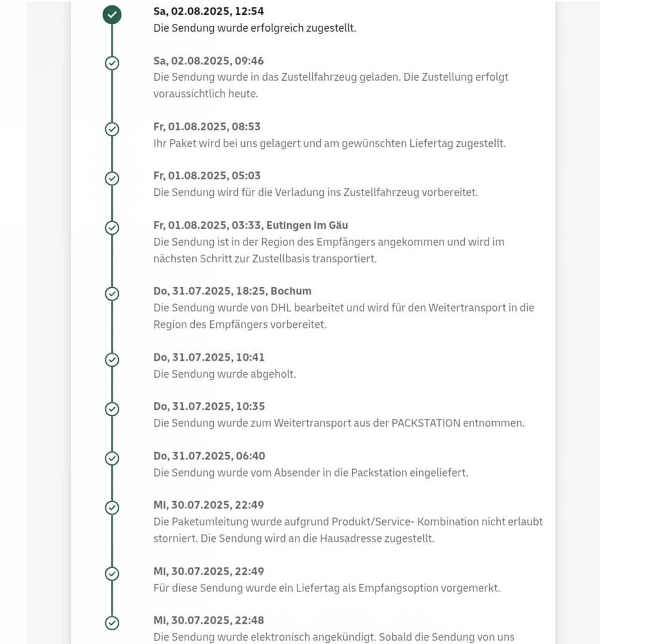Click the check icon beside the Bochum entry
This screenshot has width=645, height=644.
112,293
